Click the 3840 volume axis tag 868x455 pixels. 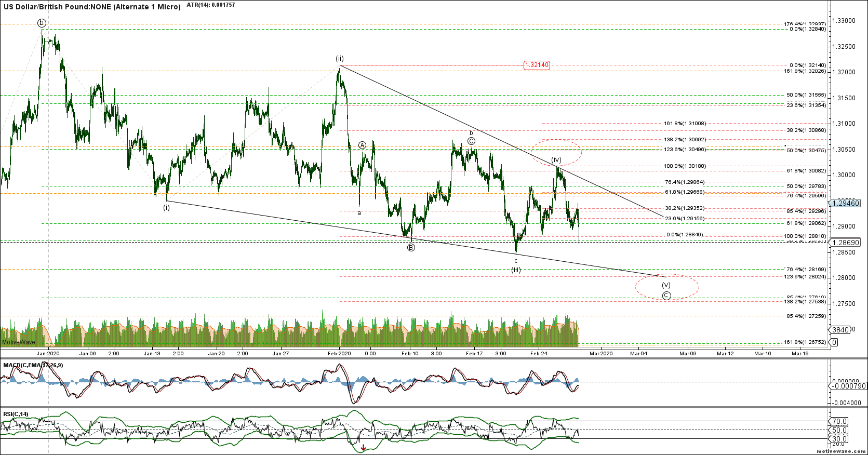click(x=840, y=330)
